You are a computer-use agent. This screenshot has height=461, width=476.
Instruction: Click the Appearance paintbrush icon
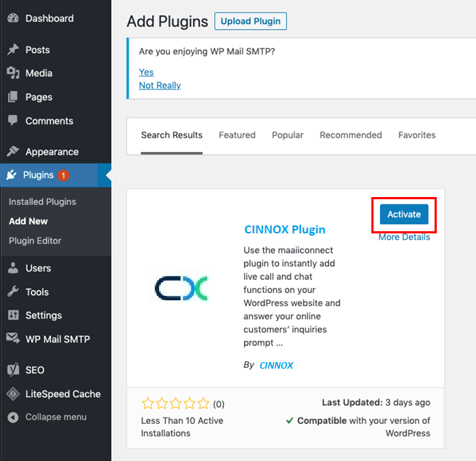coord(13,152)
